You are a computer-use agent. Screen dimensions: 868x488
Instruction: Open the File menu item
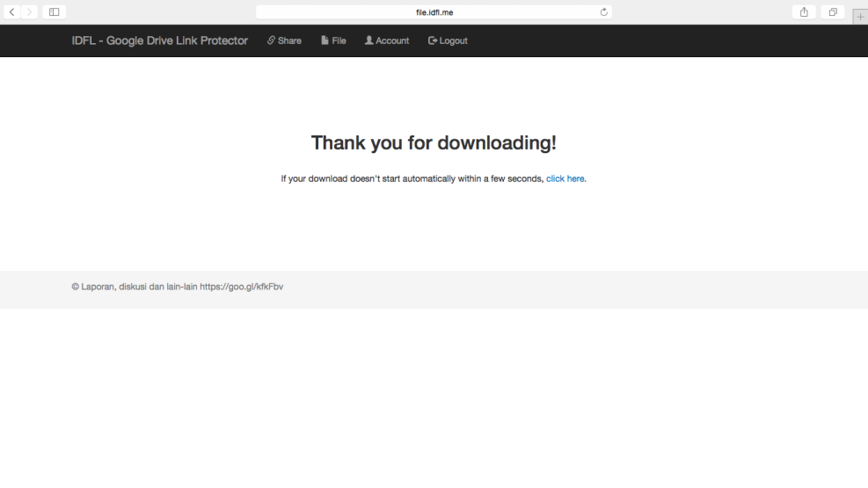[333, 40]
